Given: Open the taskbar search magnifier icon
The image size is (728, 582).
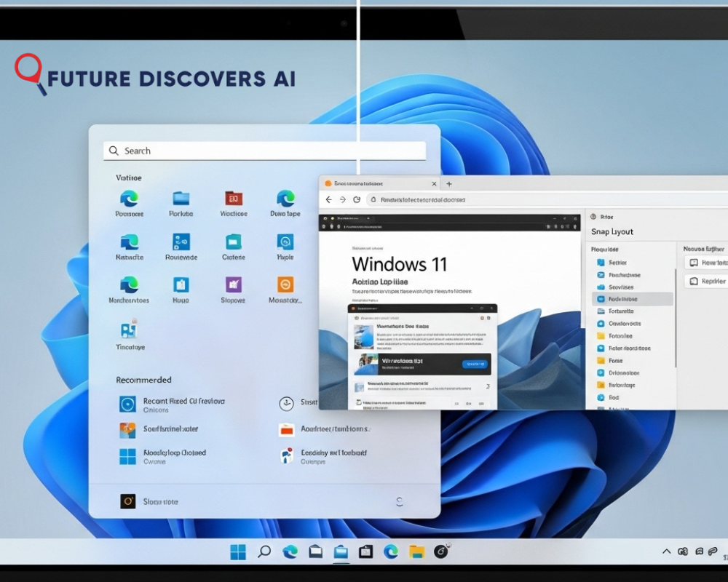Looking at the screenshot, I should pyautogui.click(x=264, y=551).
